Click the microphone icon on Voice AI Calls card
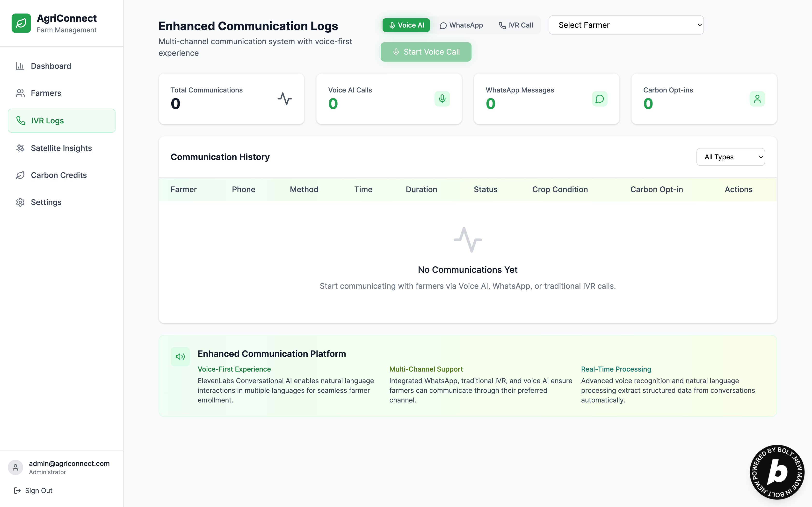This screenshot has width=812, height=507. (442, 99)
